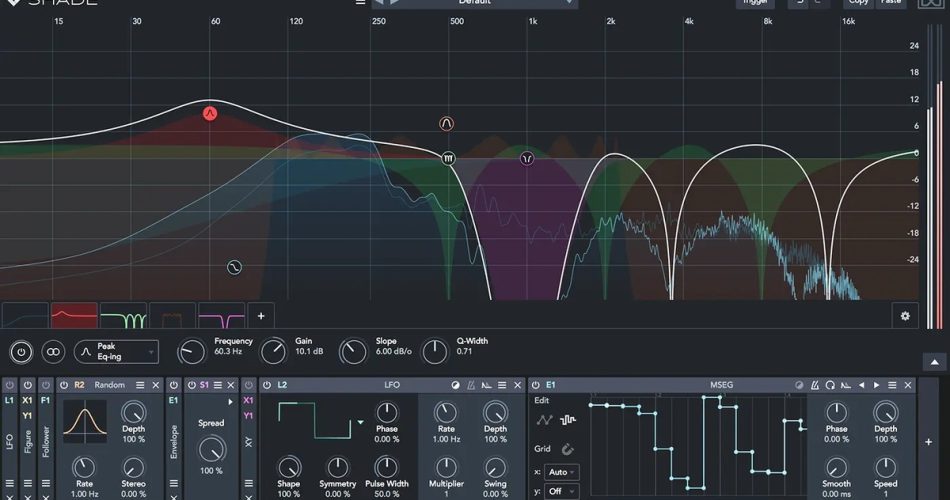Select the MSEG step draw edit mode
950x500 pixels.
[568, 420]
